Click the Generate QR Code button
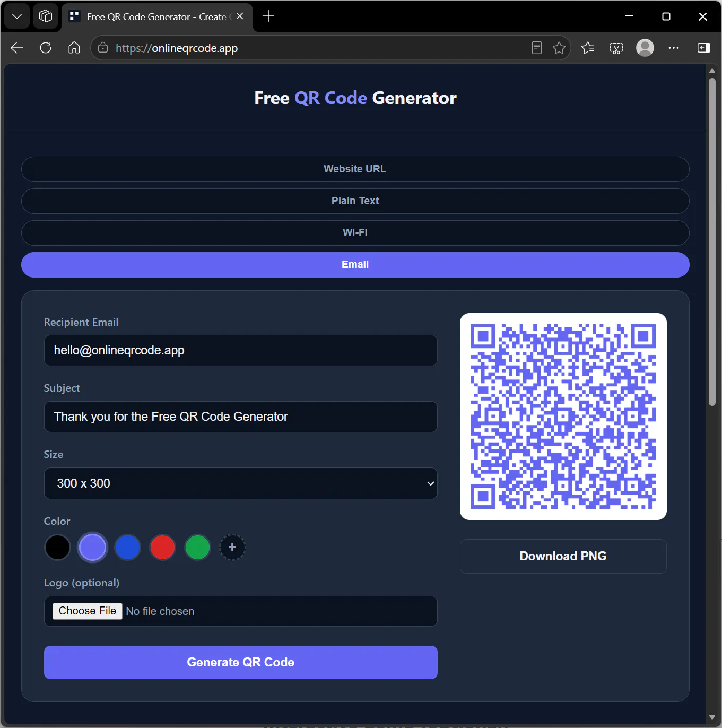Screen dimensions: 722x728 coord(241,662)
